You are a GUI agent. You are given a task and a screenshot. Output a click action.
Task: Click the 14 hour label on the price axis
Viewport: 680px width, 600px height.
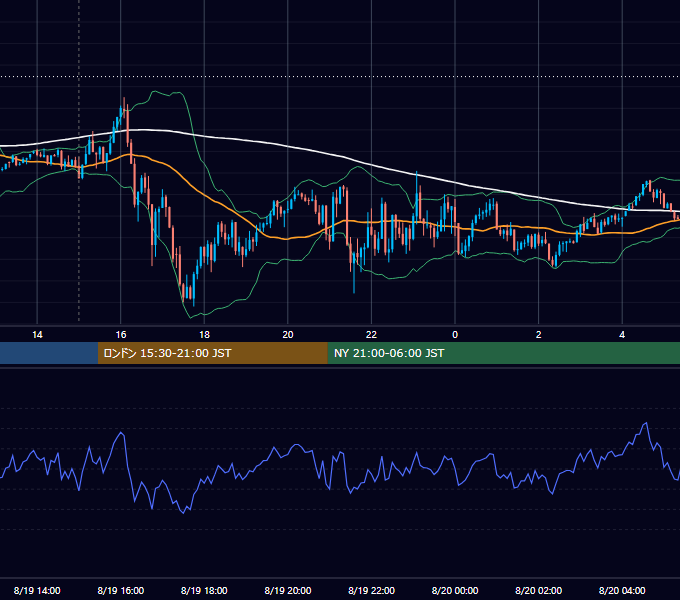(x=37, y=335)
